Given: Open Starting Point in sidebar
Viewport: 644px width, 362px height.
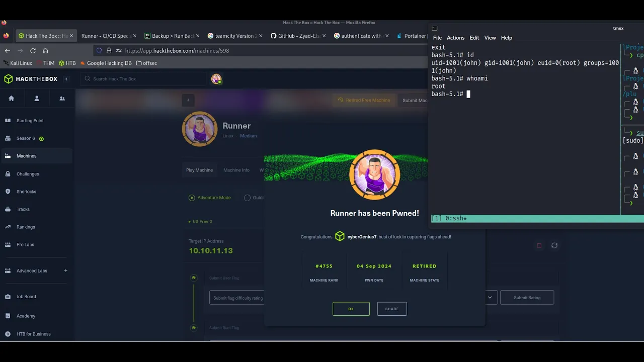Looking at the screenshot, I should click(x=36, y=121).
